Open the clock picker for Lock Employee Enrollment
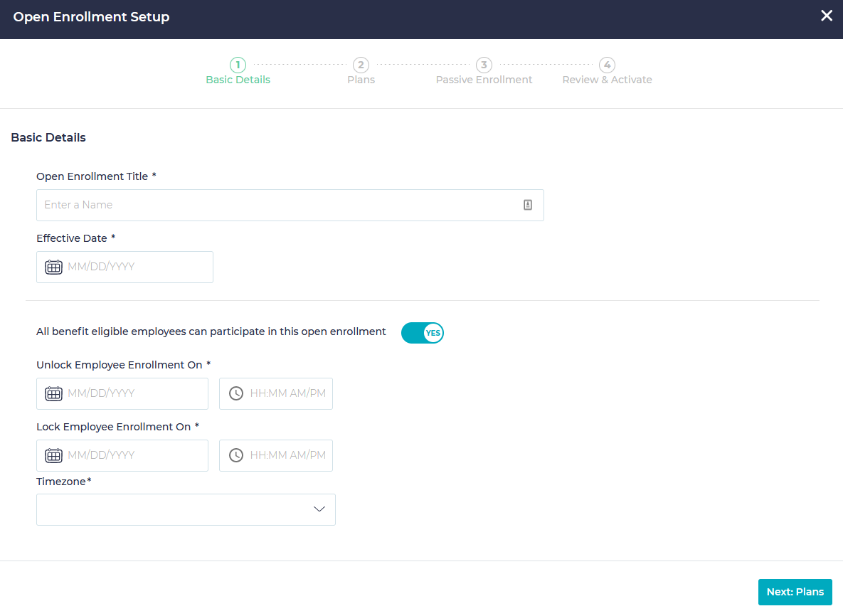Screen dimensions: 843x616 click(x=235, y=455)
